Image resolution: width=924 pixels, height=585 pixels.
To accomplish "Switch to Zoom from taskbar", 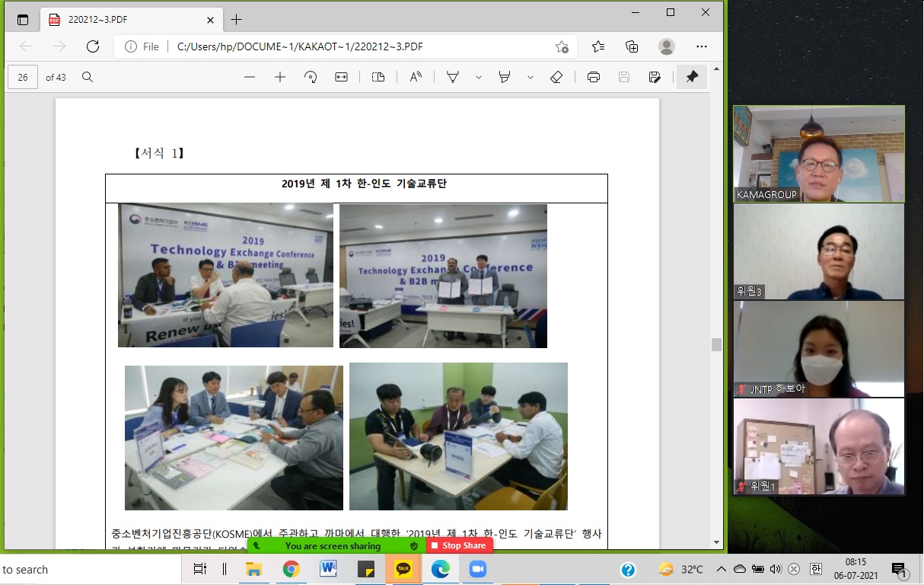I will tap(478, 569).
